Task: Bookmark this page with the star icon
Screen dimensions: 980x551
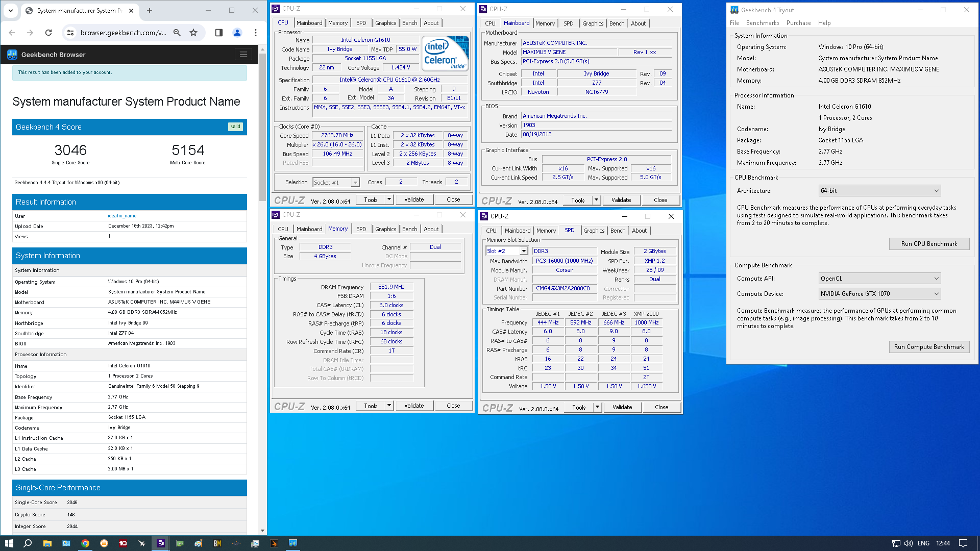Action: pos(193,33)
